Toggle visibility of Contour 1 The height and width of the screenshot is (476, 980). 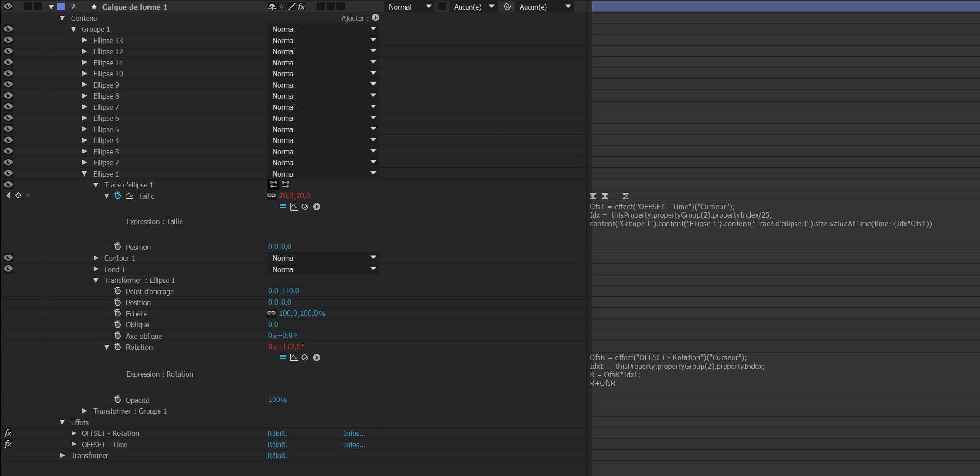8,258
